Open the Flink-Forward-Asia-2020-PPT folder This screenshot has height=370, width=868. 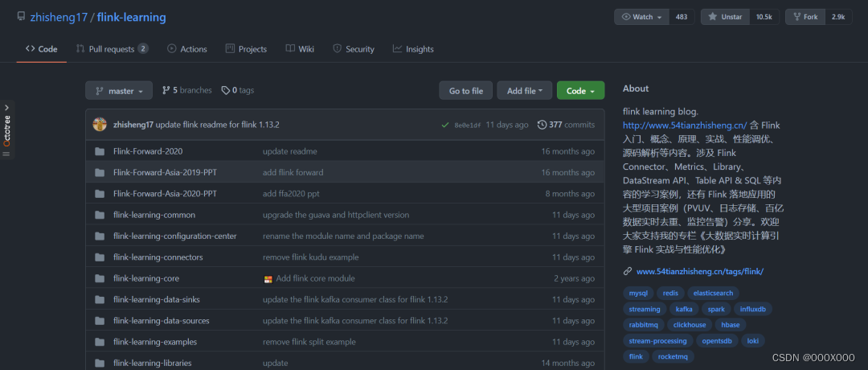coord(165,193)
